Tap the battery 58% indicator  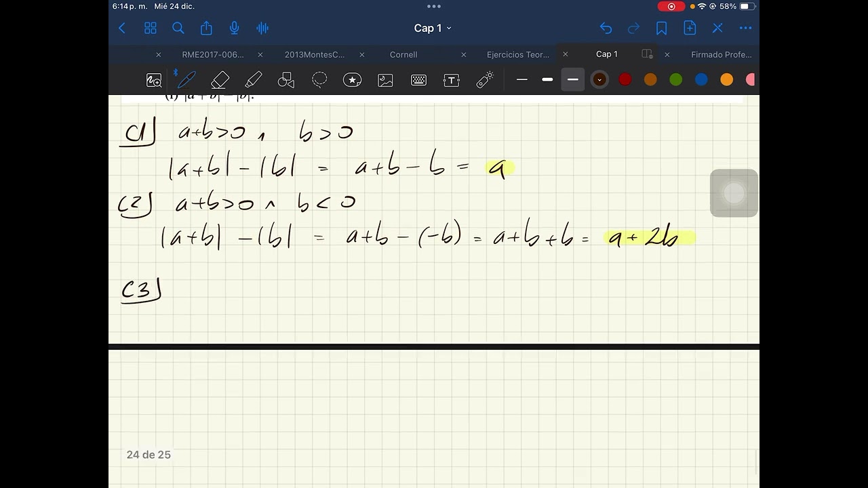click(737, 6)
